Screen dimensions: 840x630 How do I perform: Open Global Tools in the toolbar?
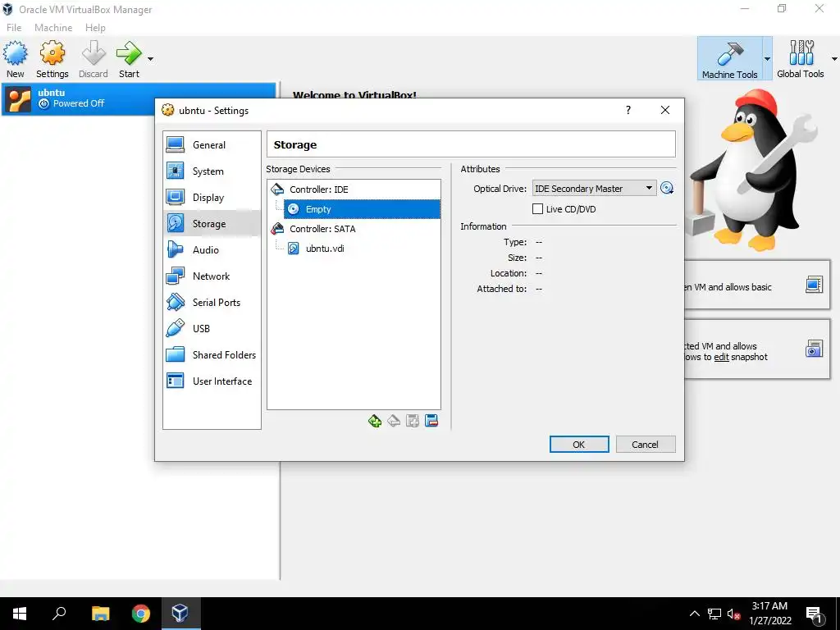click(801, 59)
